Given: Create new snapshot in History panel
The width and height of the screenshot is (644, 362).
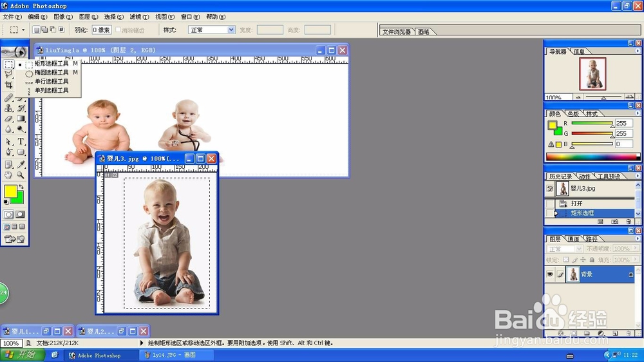Looking at the screenshot, I should point(614,222).
